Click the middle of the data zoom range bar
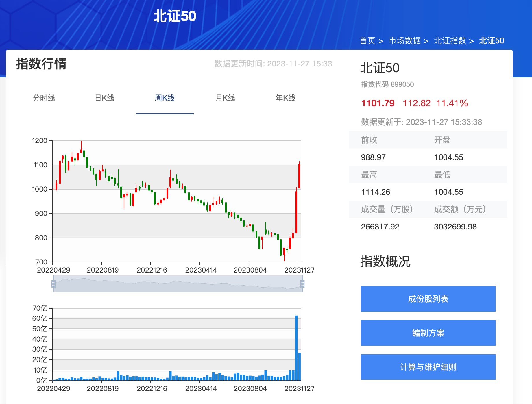This screenshot has width=532, height=404. (178, 284)
